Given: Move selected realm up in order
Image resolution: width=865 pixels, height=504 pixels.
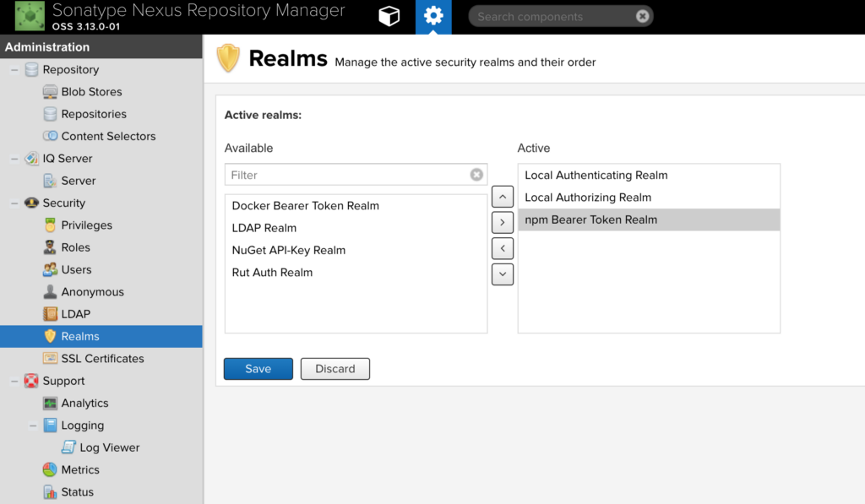Looking at the screenshot, I should 503,198.
